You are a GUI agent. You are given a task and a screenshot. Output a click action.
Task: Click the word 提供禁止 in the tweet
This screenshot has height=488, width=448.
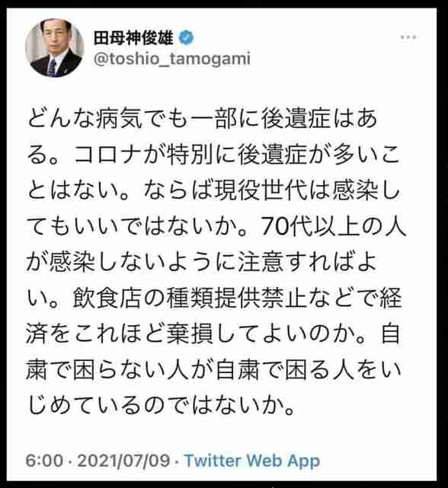(261, 298)
